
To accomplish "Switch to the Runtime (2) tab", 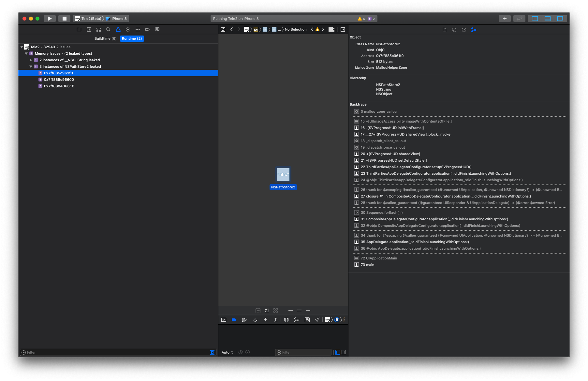I will [132, 38].
